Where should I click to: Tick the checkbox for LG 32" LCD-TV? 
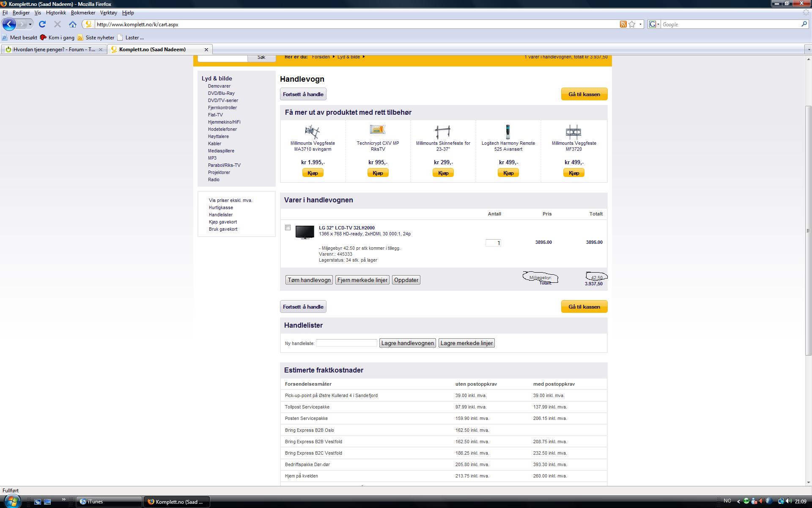tap(288, 227)
